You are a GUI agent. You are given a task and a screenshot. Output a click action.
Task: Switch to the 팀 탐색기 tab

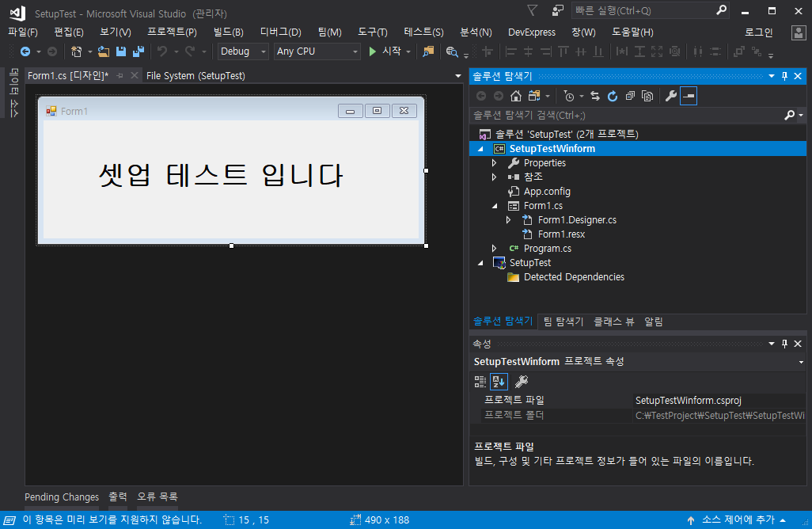click(563, 322)
